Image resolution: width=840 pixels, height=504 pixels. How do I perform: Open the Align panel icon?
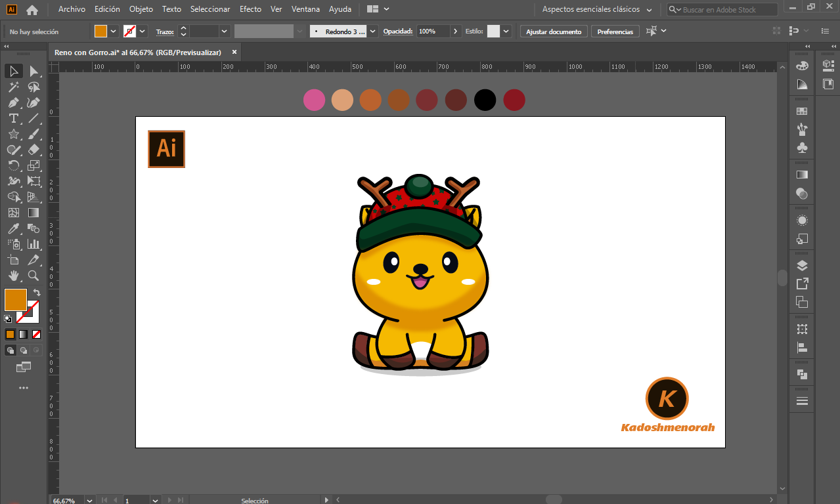tap(802, 348)
